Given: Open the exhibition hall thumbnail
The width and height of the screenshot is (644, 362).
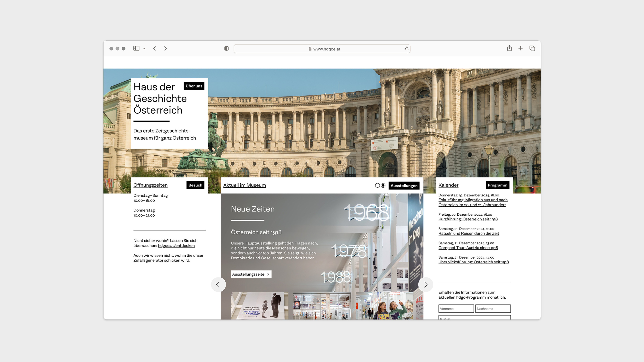Looking at the screenshot, I should click(x=322, y=306).
